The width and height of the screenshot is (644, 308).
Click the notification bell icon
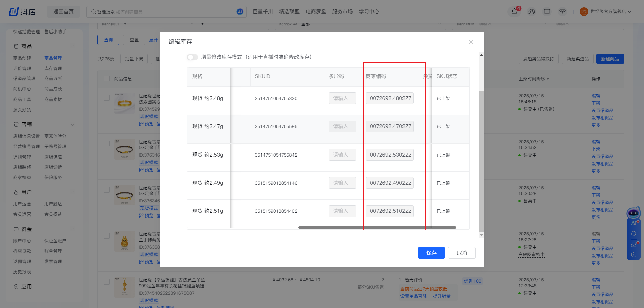pos(514,12)
